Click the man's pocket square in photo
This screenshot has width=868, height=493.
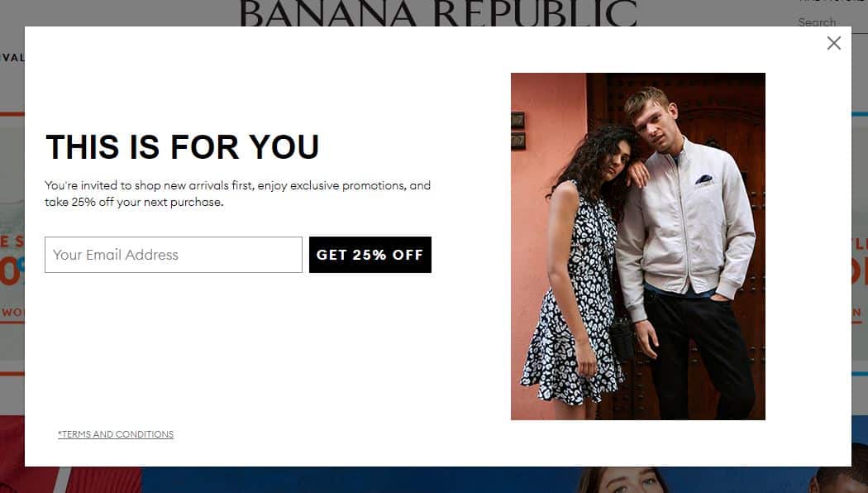click(x=704, y=179)
